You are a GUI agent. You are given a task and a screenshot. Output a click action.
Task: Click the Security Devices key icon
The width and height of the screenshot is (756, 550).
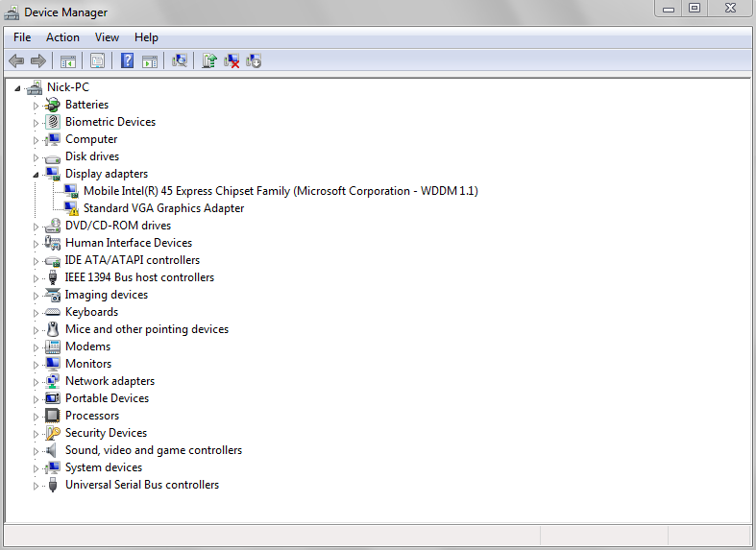(x=53, y=433)
